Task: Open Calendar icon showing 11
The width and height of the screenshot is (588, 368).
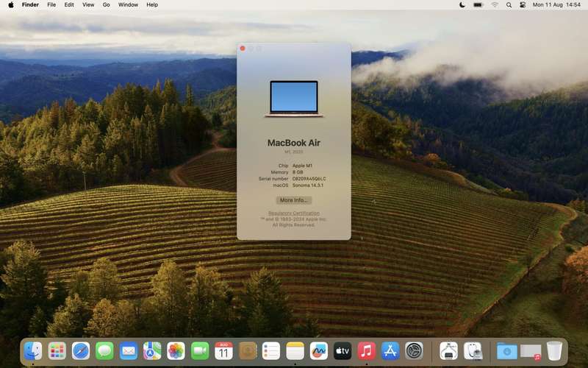Action: pyautogui.click(x=223, y=351)
